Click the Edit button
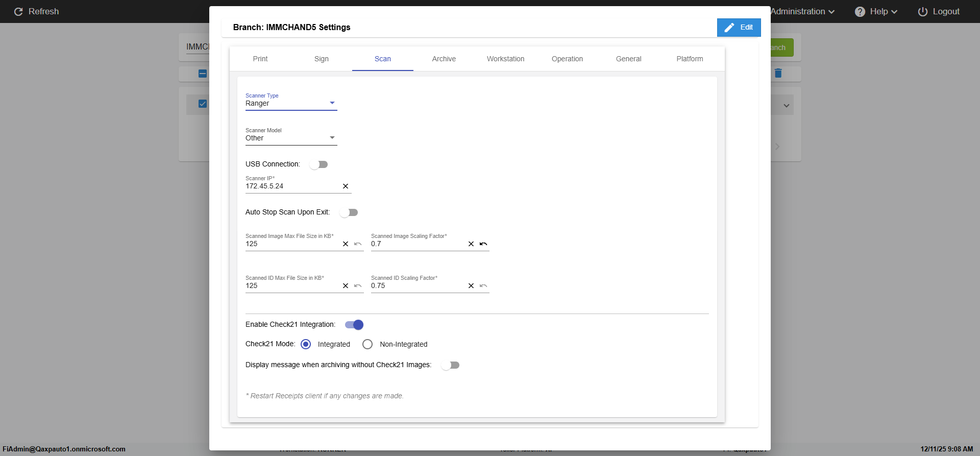 (739, 28)
